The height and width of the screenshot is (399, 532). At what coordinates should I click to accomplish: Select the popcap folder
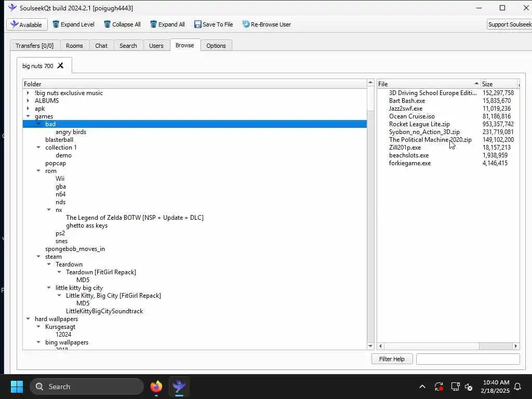56,163
